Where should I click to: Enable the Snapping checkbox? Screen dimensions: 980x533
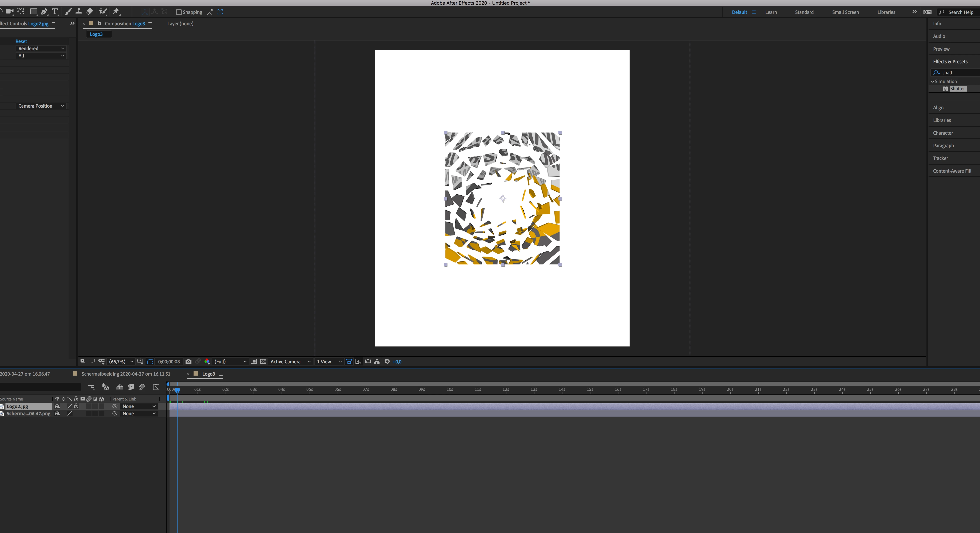point(178,12)
